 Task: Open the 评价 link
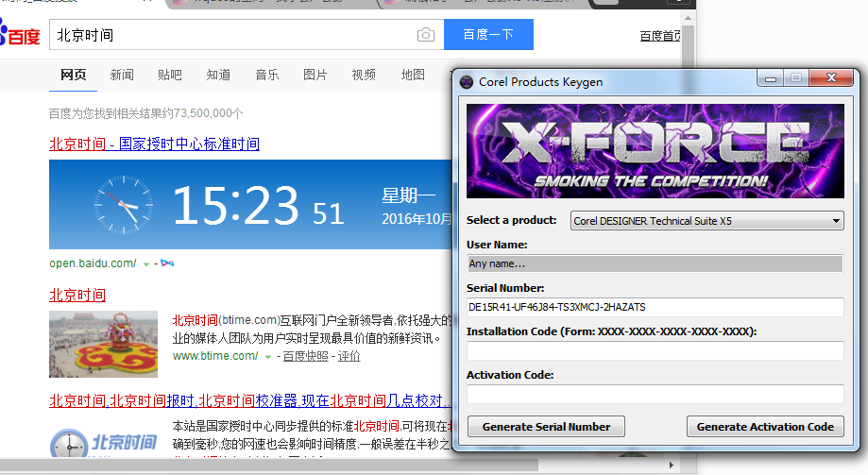coord(349,356)
